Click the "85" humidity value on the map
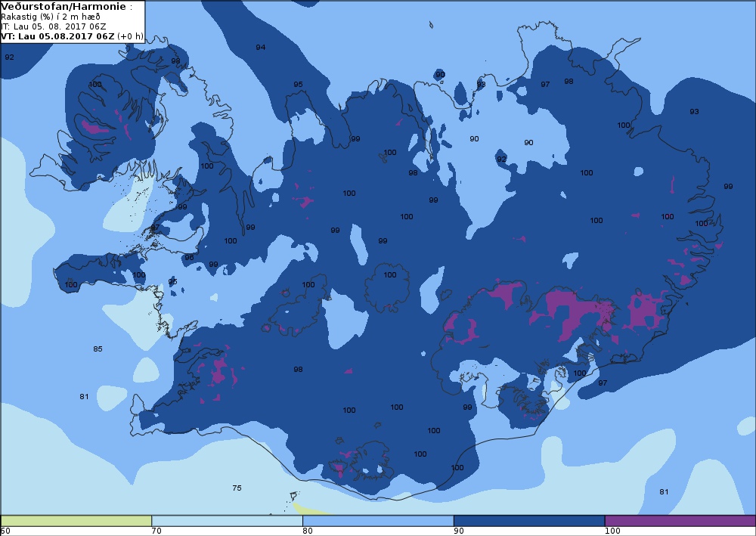The width and height of the screenshot is (756, 536). [98, 349]
